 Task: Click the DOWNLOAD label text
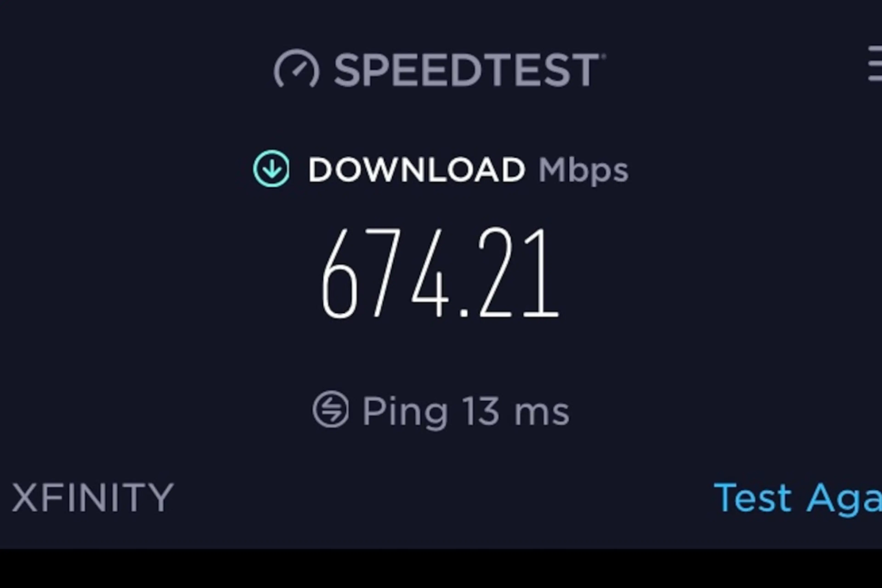click(416, 170)
